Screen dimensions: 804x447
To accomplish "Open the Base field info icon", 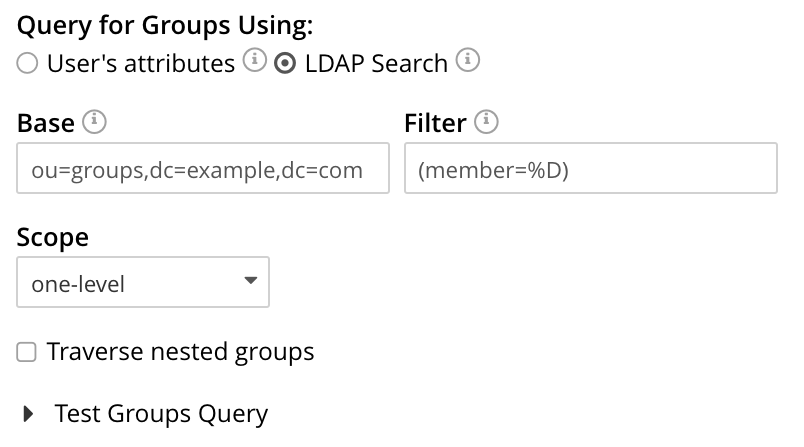I will click(95, 122).
